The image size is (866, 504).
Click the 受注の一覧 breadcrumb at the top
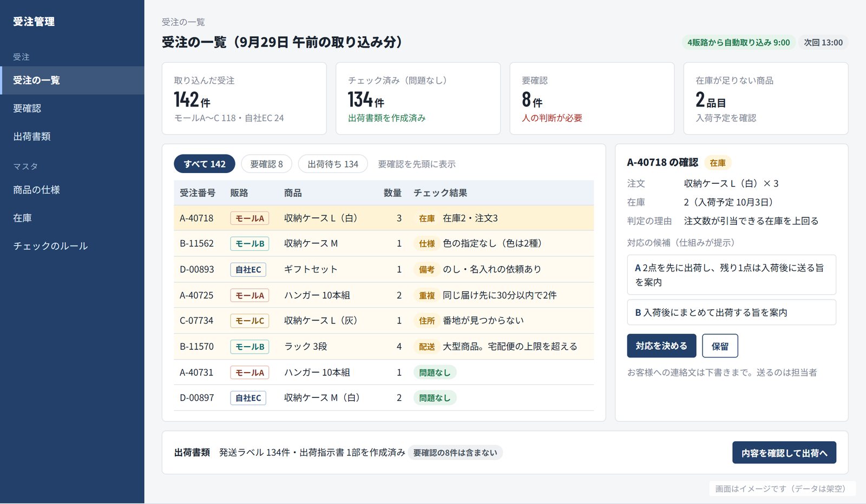coord(183,22)
